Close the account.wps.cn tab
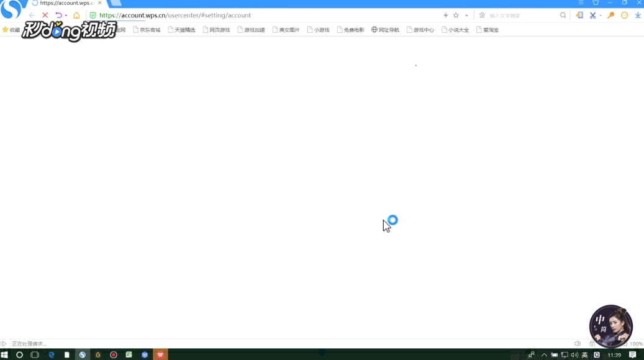644x360 pixels. tap(100, 3)
